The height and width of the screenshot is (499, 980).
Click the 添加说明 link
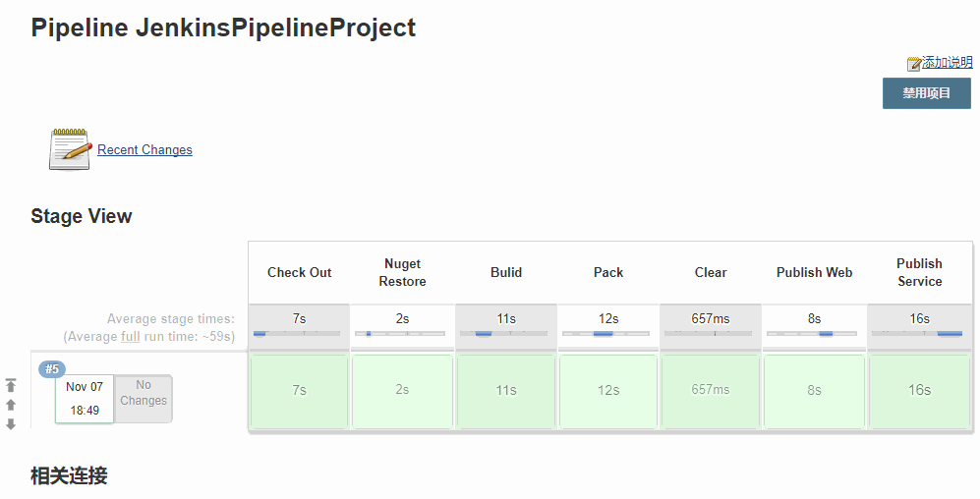pyautogui.click(x=948, y=63)
